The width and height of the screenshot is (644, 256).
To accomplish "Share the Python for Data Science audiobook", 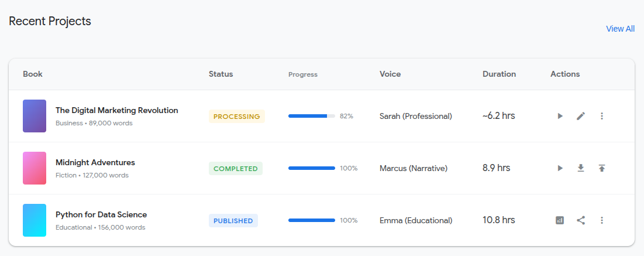I will click(581, 220).
